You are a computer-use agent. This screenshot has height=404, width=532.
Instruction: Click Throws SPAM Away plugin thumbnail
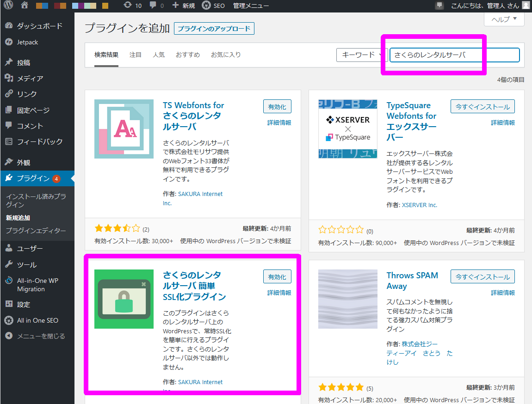click(x=348, y=299)
